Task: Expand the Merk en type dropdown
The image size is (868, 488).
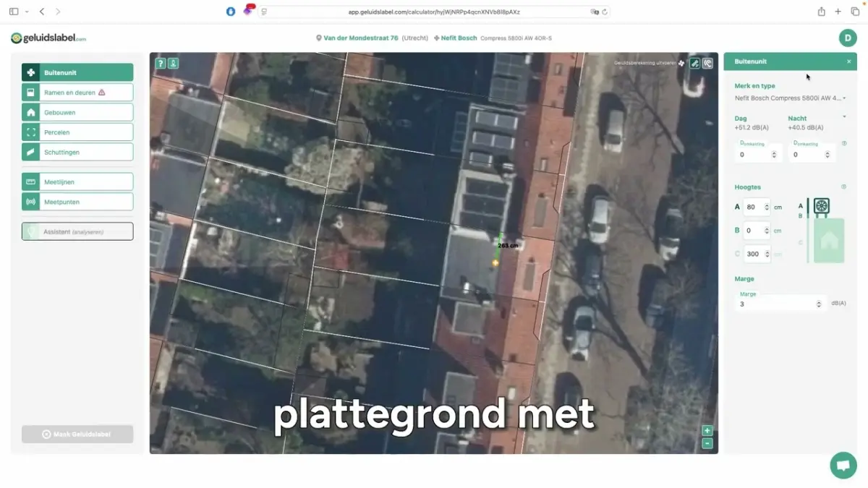Action: [843, 98]
